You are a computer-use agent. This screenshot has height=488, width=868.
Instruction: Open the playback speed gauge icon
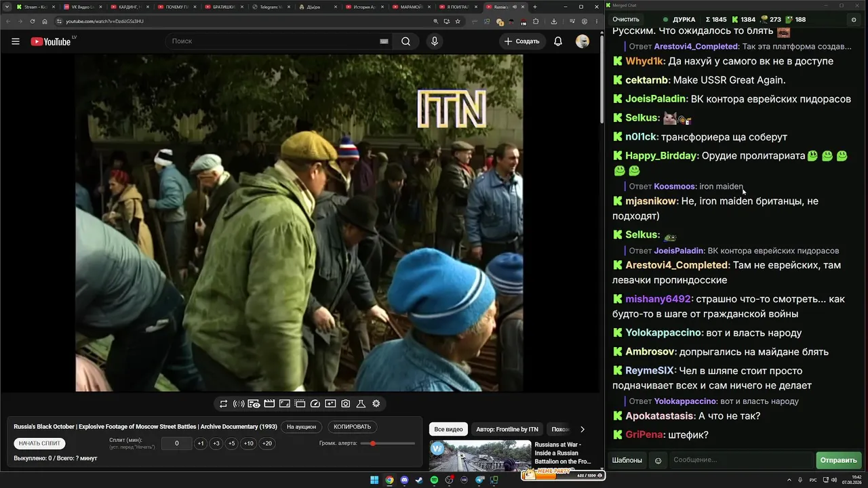[315, 404]
